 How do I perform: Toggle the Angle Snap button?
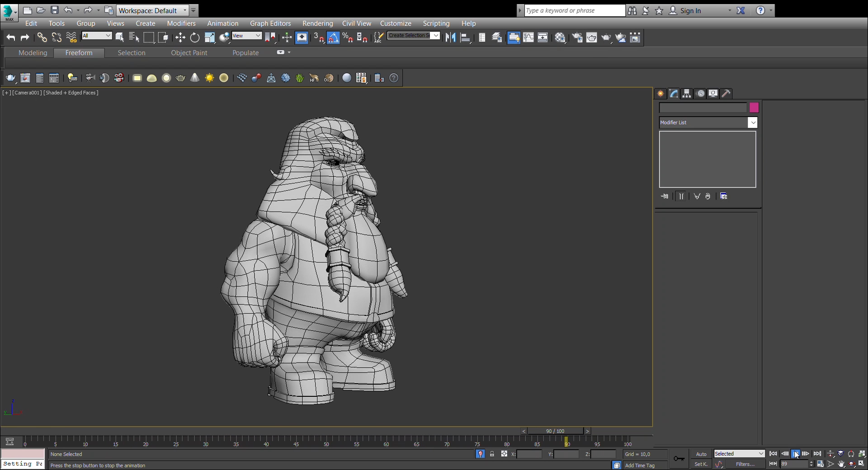click(x=333, y=38)
